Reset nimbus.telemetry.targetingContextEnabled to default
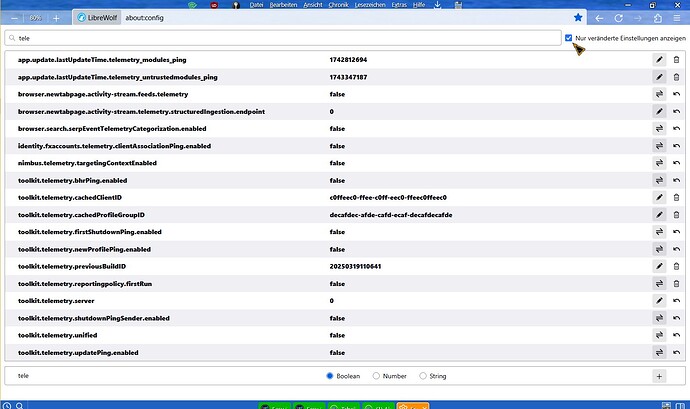690x409 pixels. click(676, 163)
